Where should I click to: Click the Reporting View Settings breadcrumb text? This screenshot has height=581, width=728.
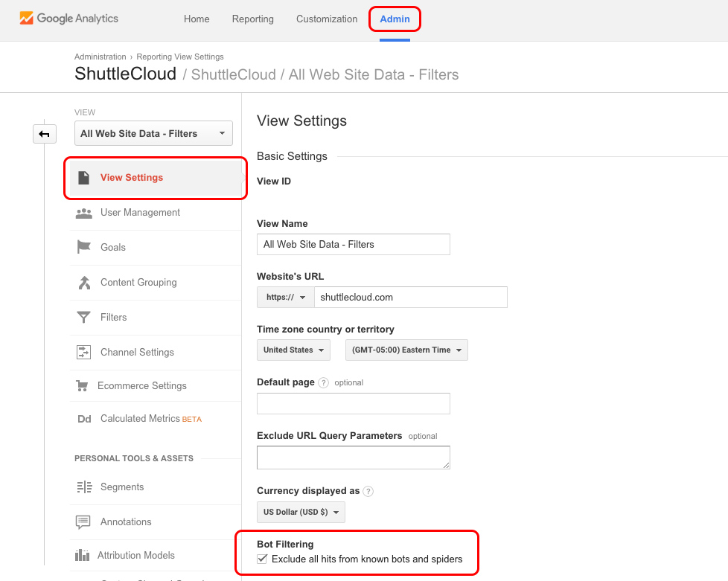pos(180,57)
